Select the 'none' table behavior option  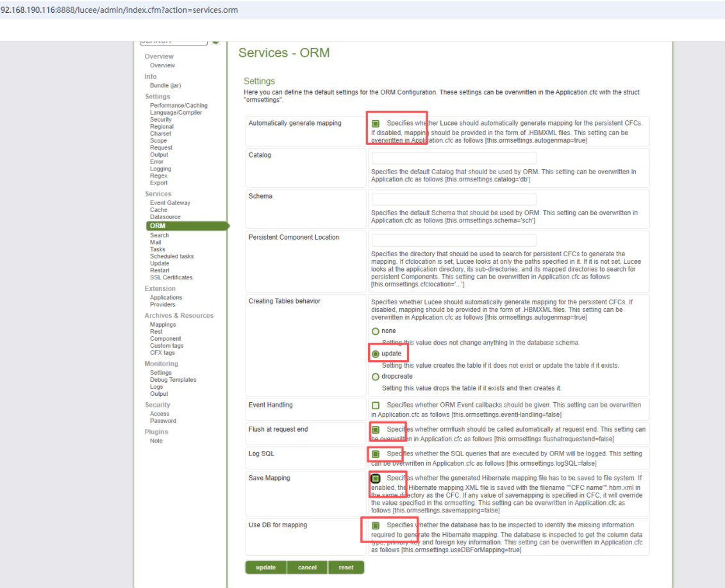(376, 331)
